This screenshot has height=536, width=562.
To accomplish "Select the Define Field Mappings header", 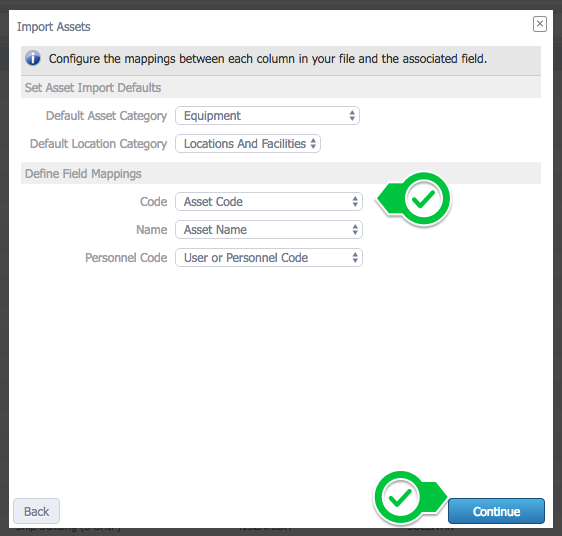I will point(83,174).
